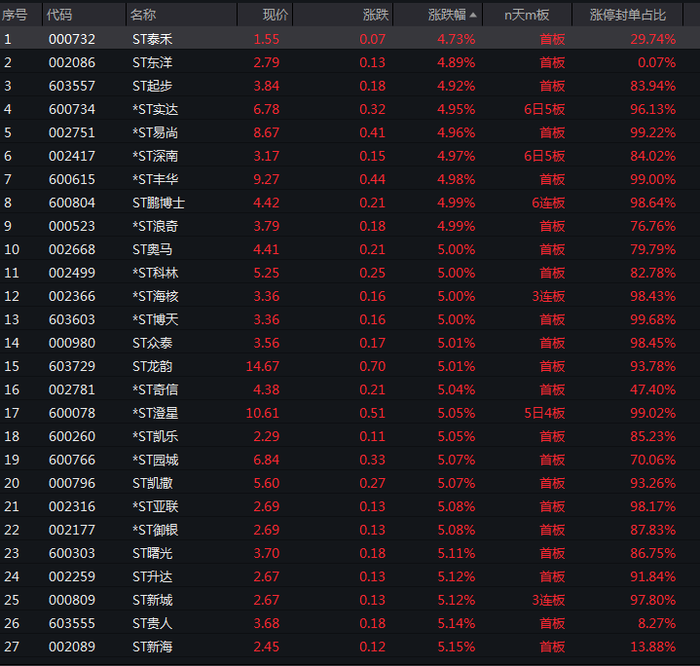Click the sort arrow beside 涨跌幅
Image resolution: width=700 pixels, height=666 pixels.
473,15
